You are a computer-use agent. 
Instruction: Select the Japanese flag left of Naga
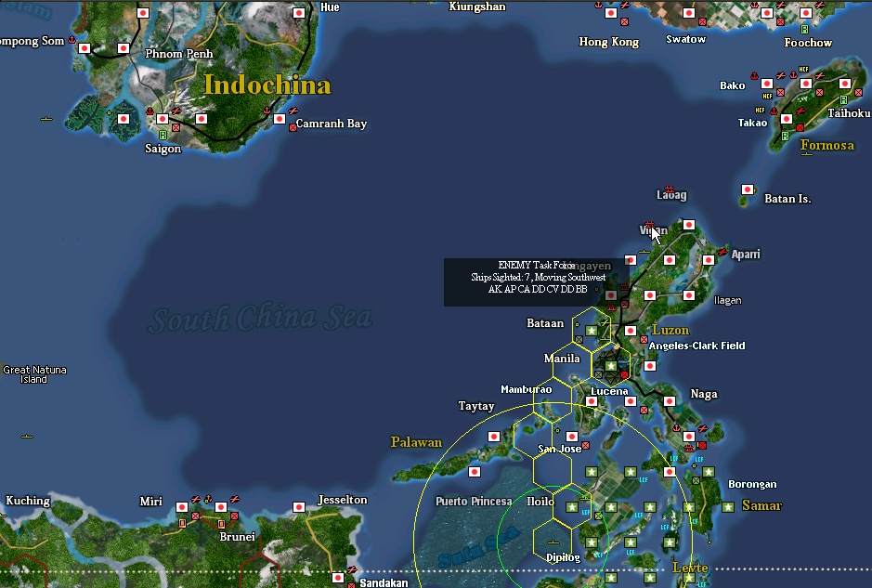pos(670,401)
